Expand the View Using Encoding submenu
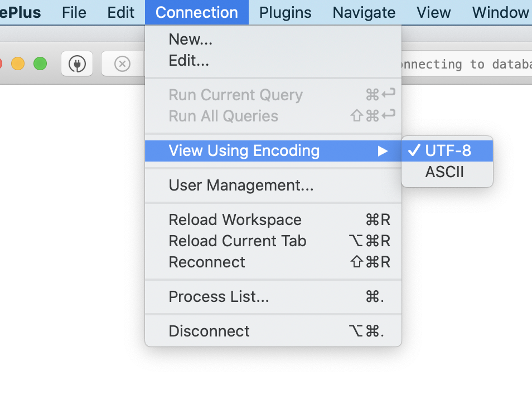 244,150
